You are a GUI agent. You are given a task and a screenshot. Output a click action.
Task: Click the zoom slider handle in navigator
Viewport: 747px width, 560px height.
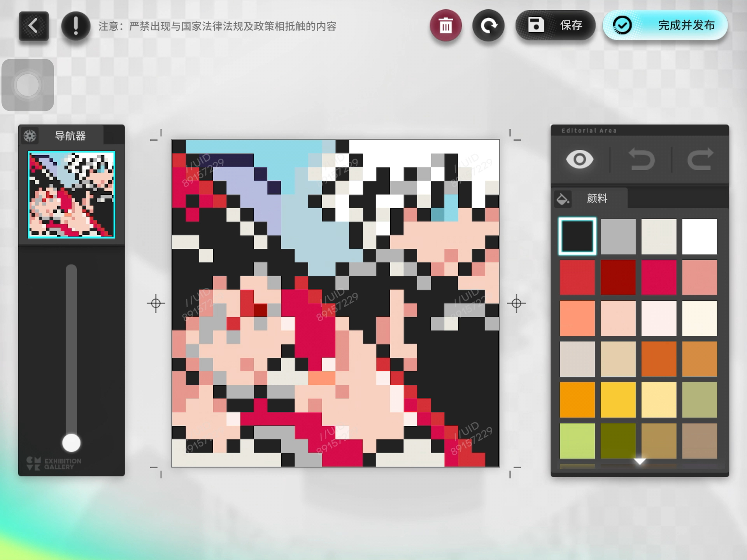click(71, 443)
